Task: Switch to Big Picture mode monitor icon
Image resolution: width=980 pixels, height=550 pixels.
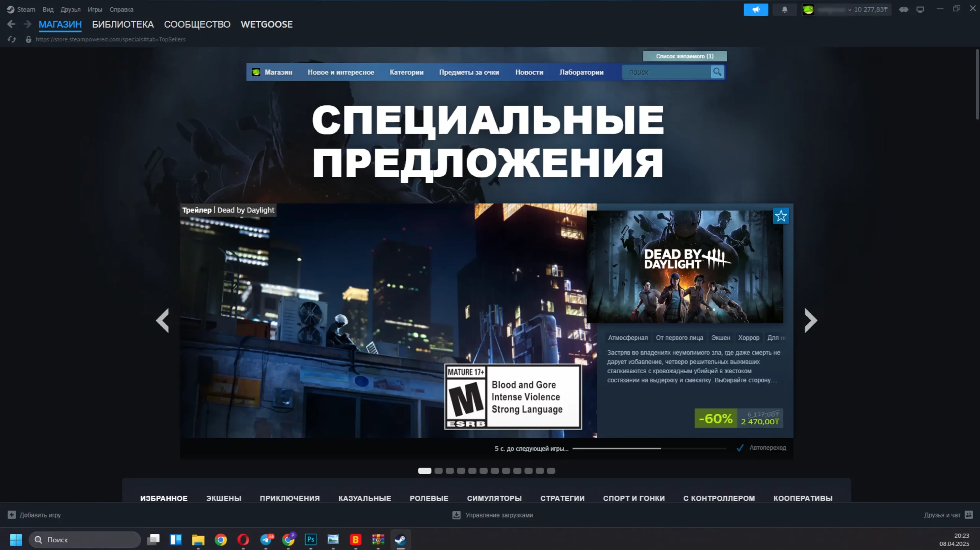Action: pyautogui.click(x=920, y=10)
